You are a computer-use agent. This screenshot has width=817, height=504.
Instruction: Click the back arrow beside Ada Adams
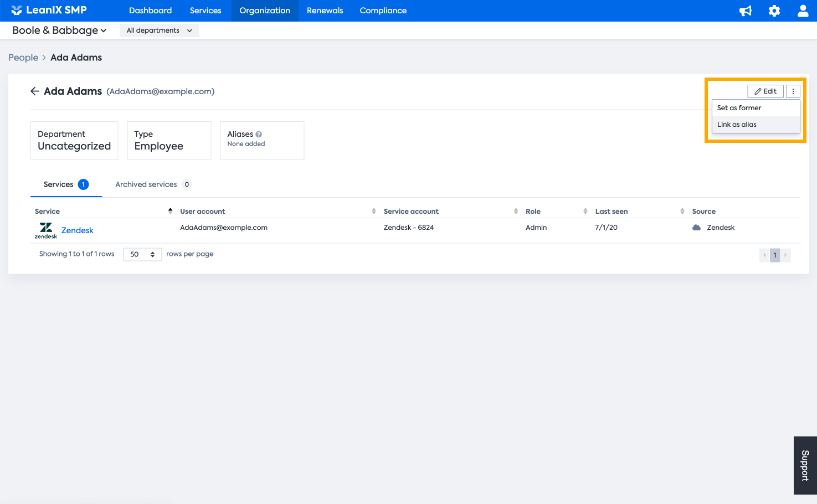(x=35, y=91)
